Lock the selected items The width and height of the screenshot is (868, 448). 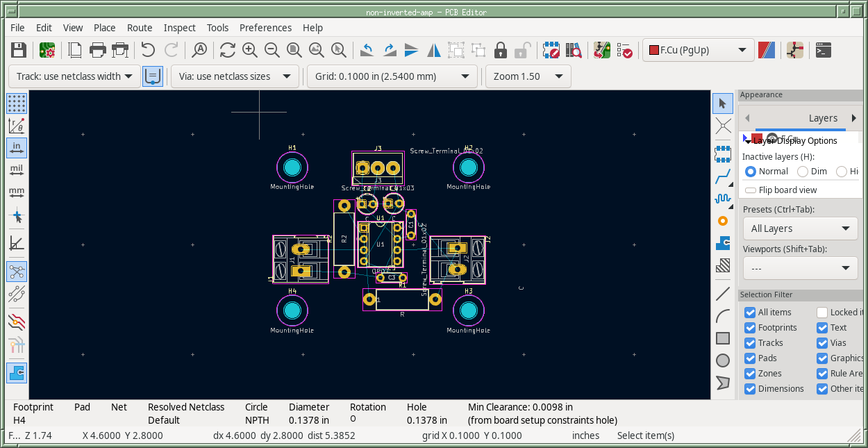501,50
